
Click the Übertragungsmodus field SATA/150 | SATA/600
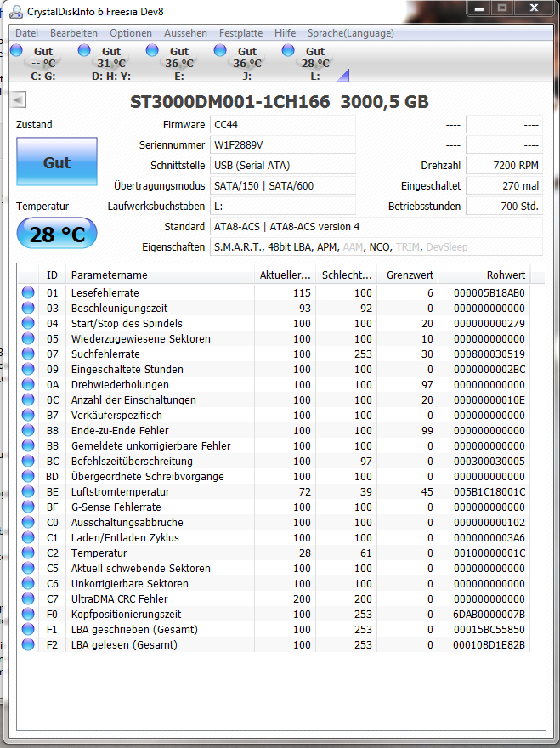283,185
